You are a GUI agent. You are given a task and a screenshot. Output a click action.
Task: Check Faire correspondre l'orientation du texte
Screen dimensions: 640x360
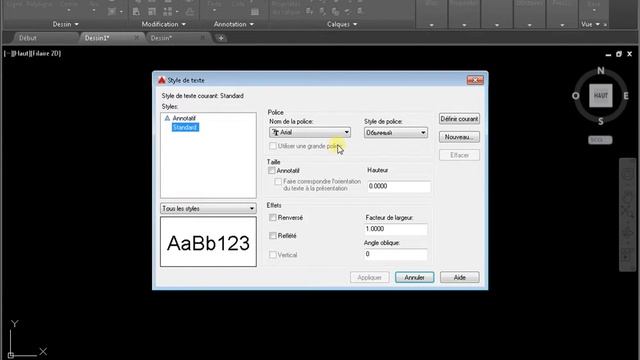click(278, 181)
